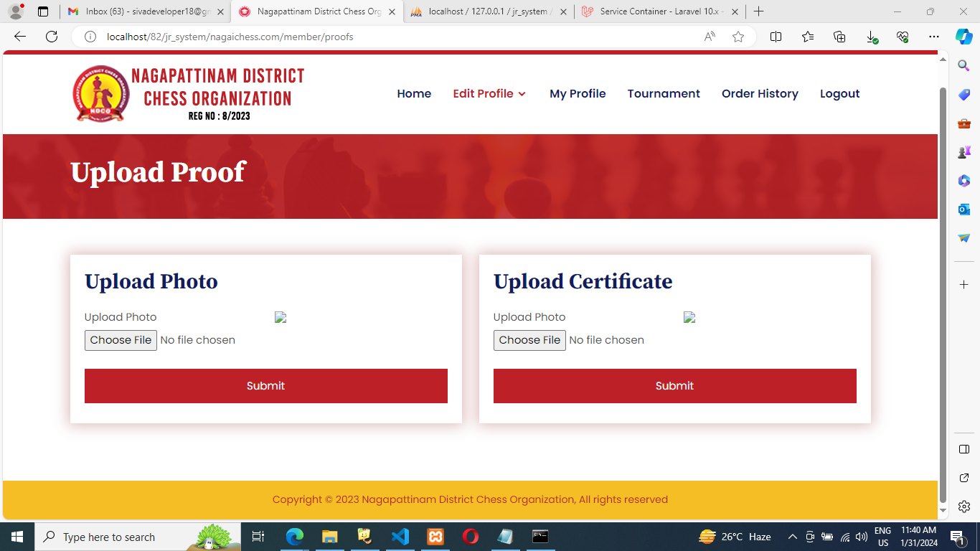Click the page vertical scrollbar
The image size is (980, 551).
point(943,287)
